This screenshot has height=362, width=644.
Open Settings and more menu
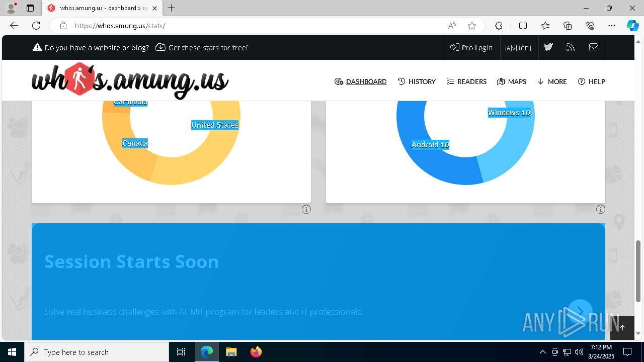(x=612, y=26)
